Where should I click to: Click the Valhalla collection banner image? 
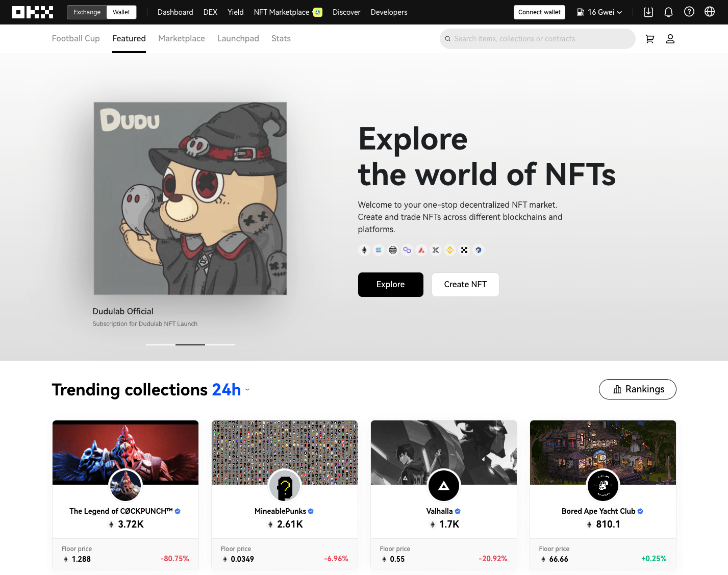444,453
